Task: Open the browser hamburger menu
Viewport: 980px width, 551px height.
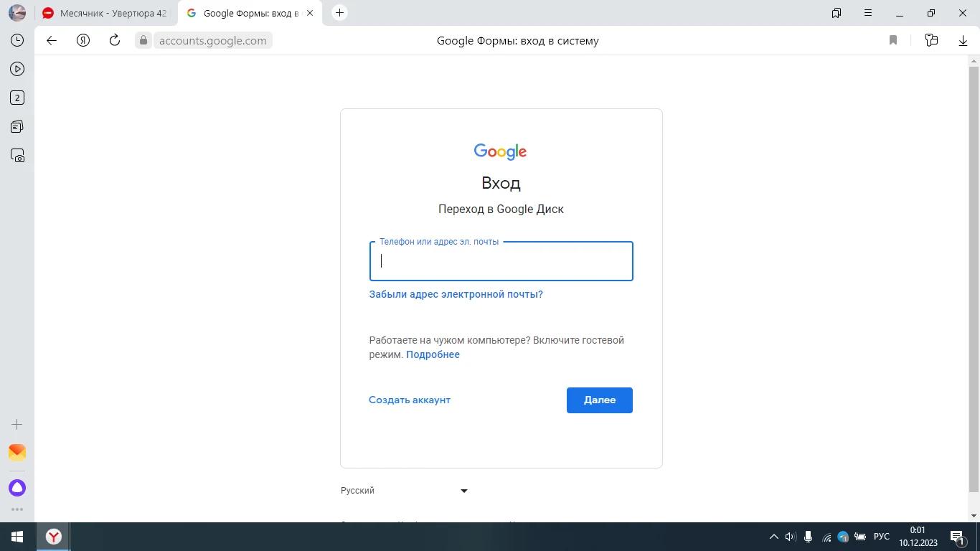Action: click(868, 13)
